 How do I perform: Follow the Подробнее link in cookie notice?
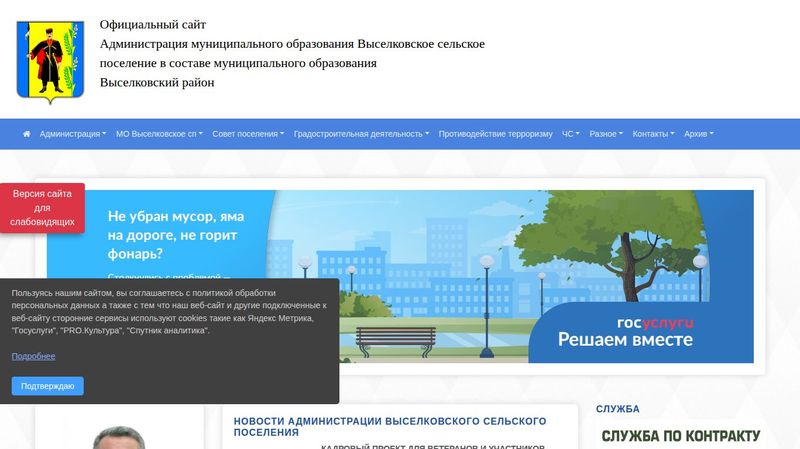[33, 356]
